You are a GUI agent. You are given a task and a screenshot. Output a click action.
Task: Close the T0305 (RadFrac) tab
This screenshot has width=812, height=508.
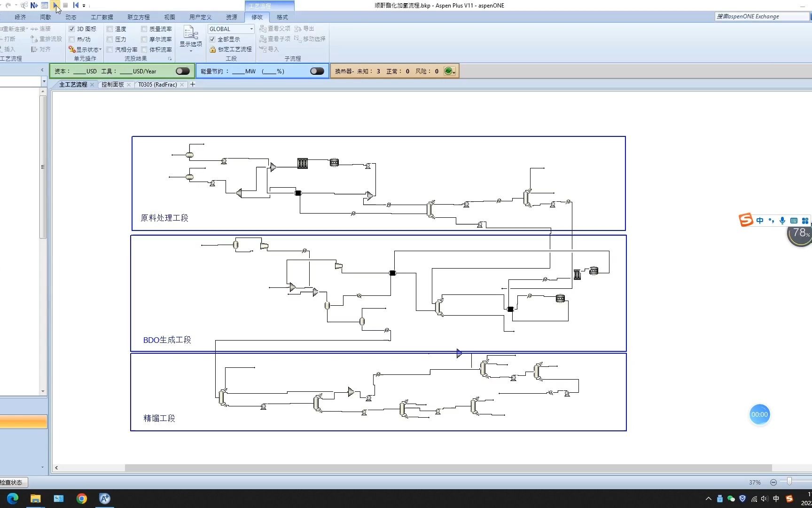tap(182, 85)
